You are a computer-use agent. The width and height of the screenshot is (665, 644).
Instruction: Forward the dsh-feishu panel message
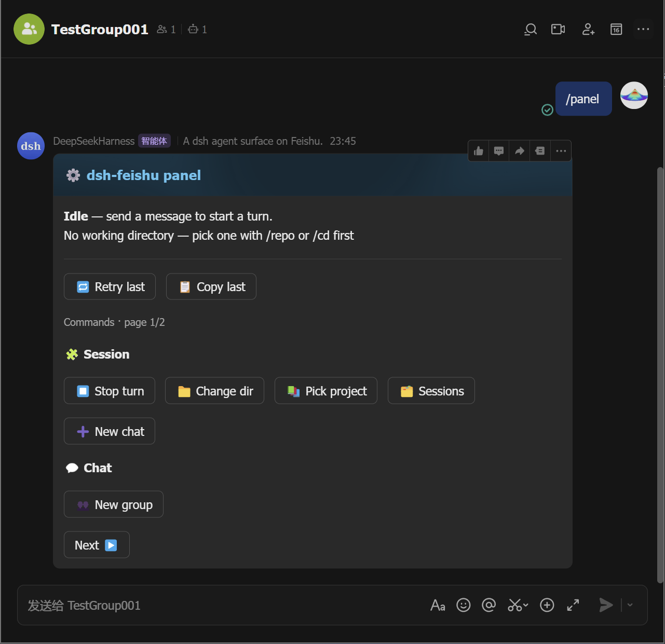pos(520,151)
